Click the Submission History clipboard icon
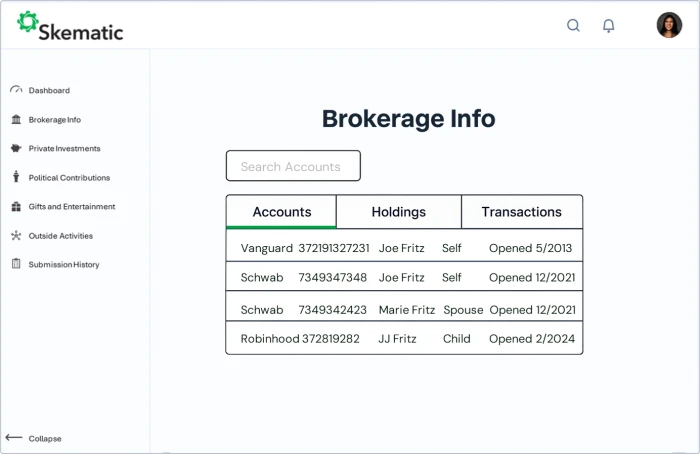 point(16,264)
